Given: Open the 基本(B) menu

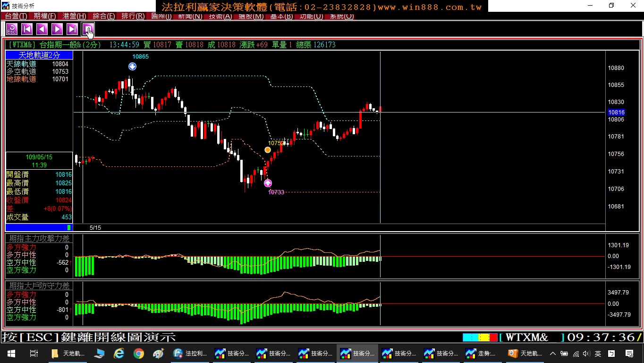Looking at the screenshot, I should [x=281, y=16].
